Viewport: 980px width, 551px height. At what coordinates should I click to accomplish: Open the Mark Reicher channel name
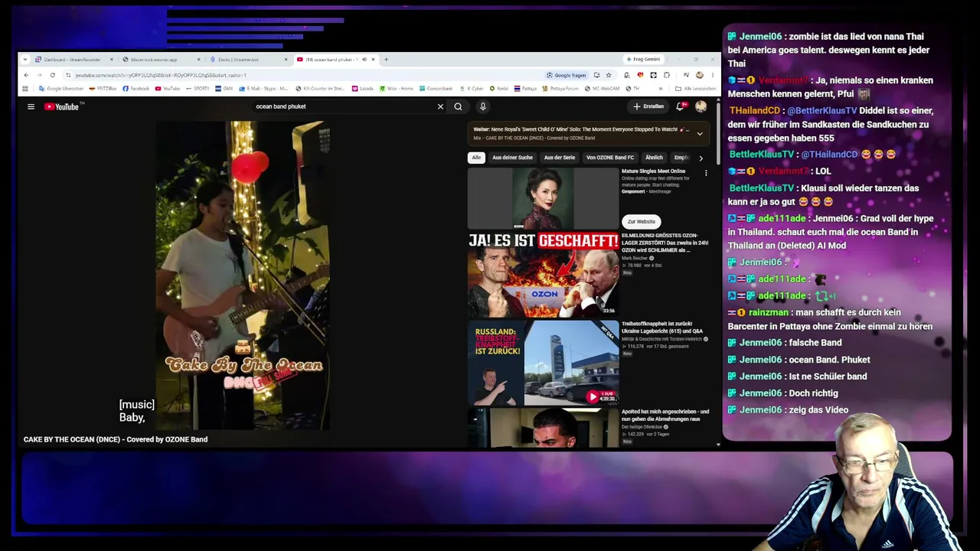[x=635, y=258]
